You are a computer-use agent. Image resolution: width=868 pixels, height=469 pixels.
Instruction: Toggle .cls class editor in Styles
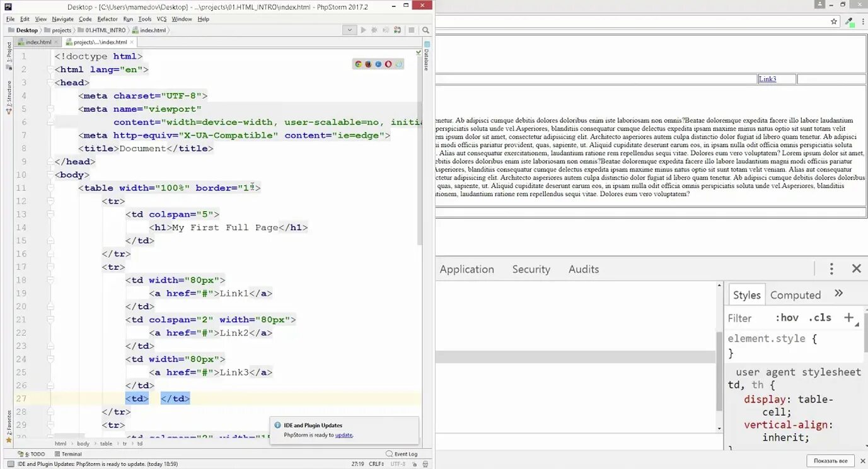click(820, 318)
